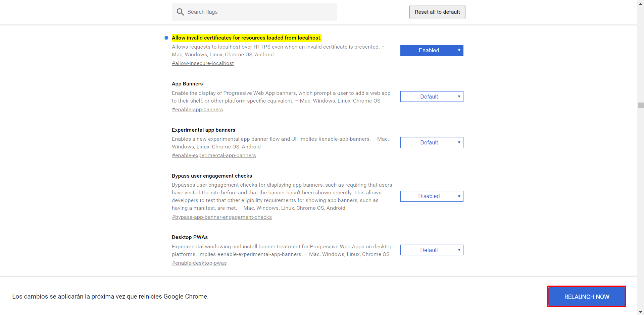
Task: Click the Desktop PWAs flag title
Action: [190, 237]
